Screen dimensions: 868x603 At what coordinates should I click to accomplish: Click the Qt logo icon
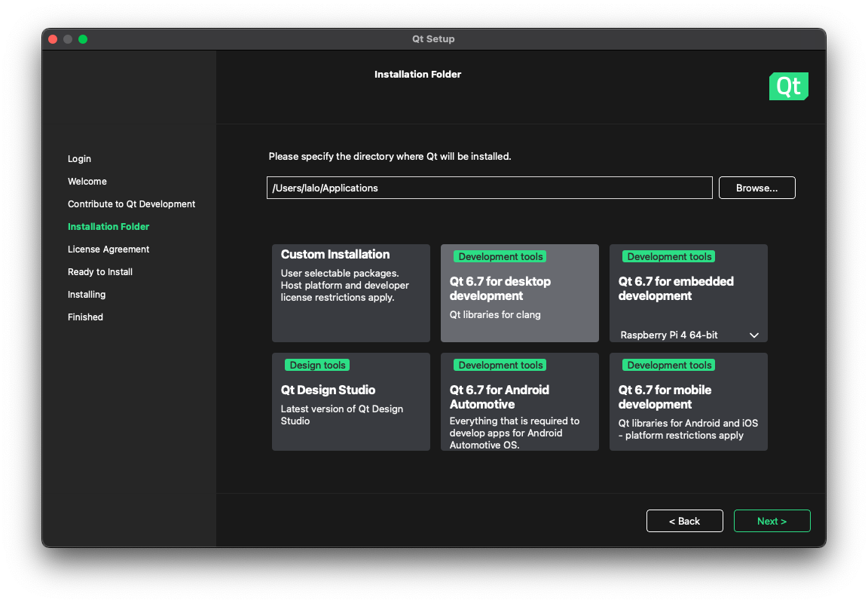(788, 87)
